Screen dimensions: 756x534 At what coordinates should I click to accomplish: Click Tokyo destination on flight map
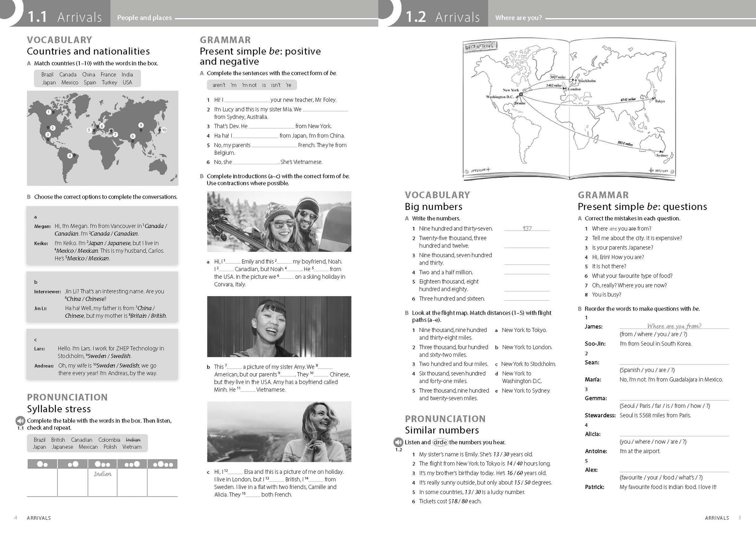[660, 101]
